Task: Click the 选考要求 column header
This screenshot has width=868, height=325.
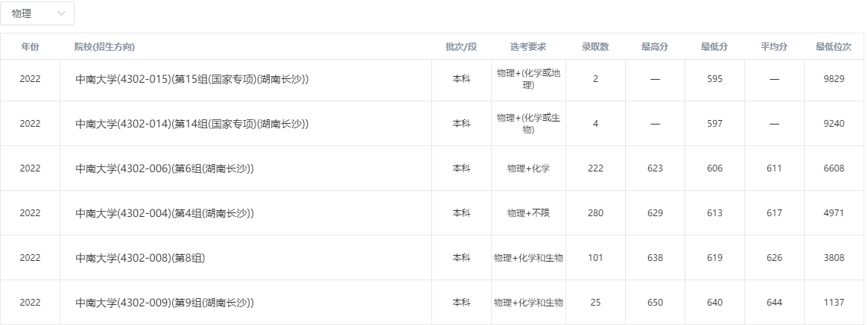Action: [528, 47]
